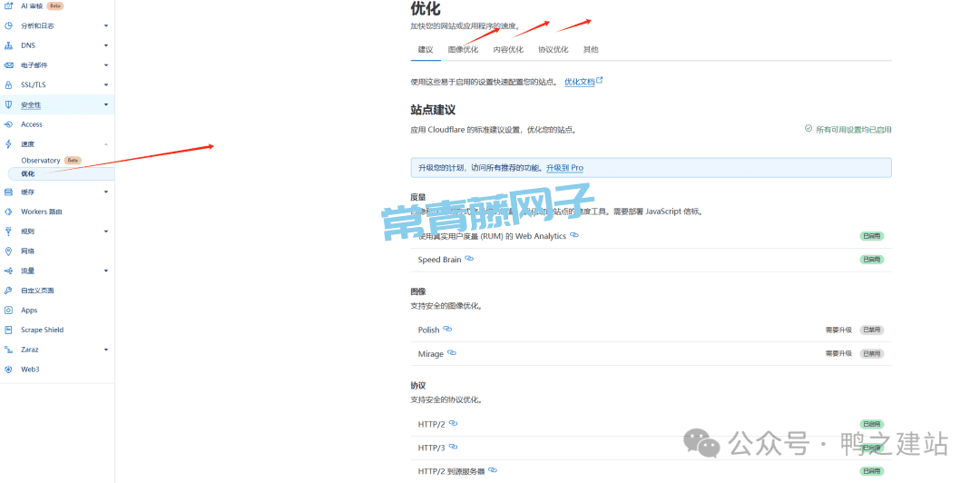Click 所有可用设置均已启用 status text
This screenshot has width=980, height=483.
[854, 130]
